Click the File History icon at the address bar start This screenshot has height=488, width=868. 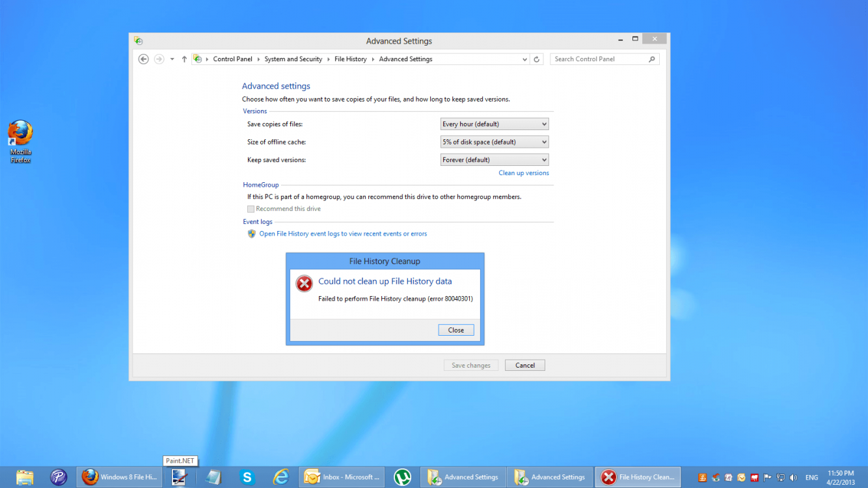pos(198,59)
